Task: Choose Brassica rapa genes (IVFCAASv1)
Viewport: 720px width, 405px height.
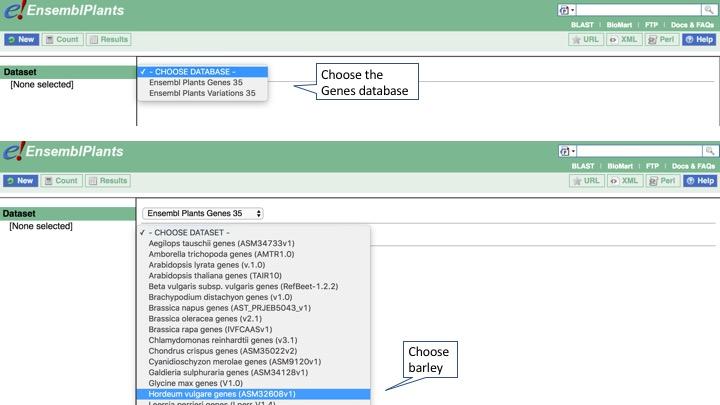Action: pos(253,329)
